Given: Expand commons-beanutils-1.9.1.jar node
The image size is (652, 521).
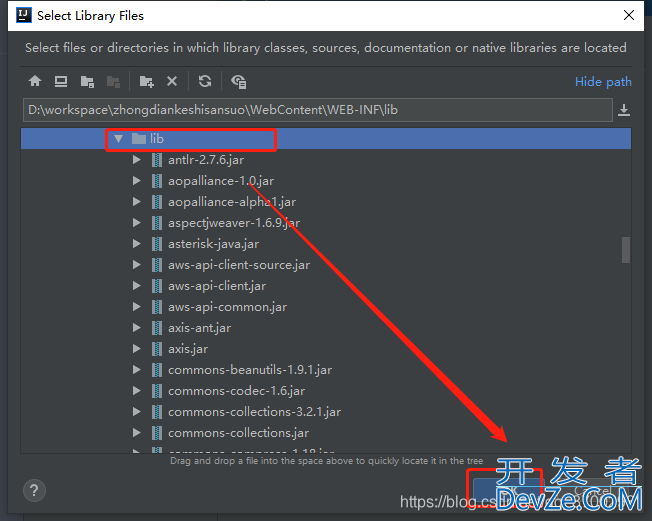Looking at the screenshot, I should (136, 370).
